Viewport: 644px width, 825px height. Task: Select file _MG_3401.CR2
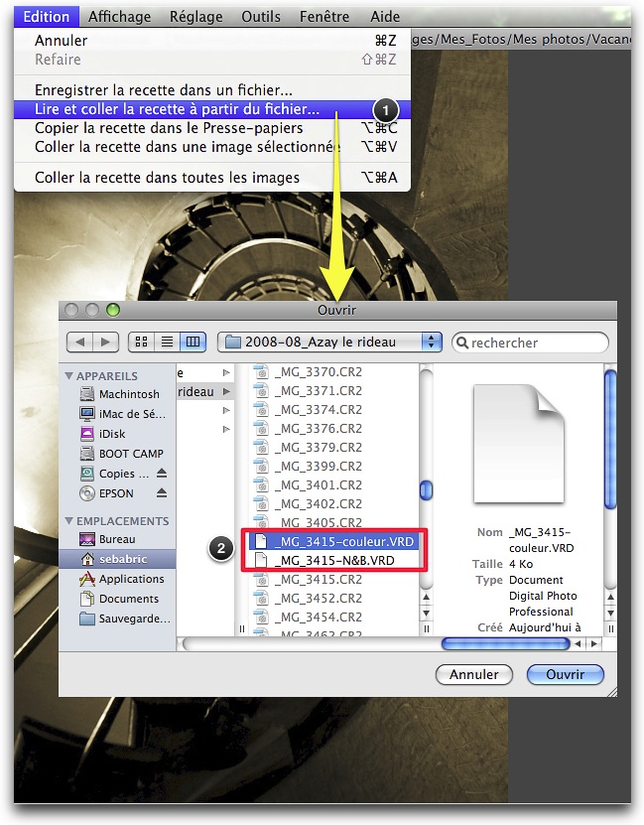pyautogui.click(x=333, y=485)
